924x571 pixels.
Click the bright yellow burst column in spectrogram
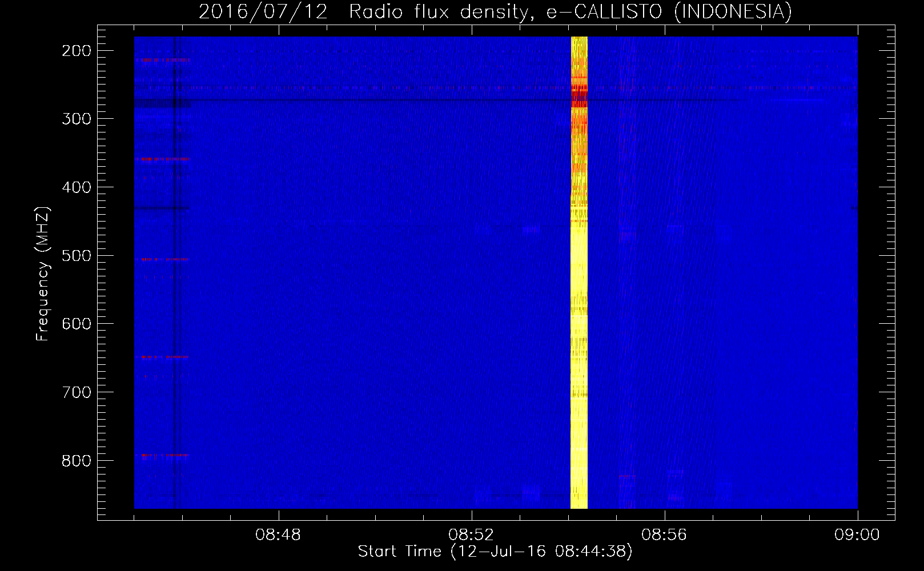(x=579, y=272)
